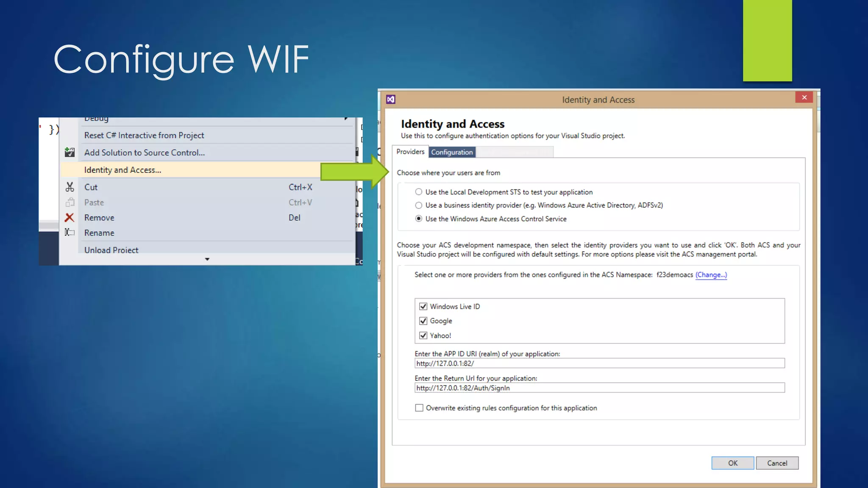Expand the Debug submenu arrow
This screenshot has height=488, width=868.
click(346, 119)
